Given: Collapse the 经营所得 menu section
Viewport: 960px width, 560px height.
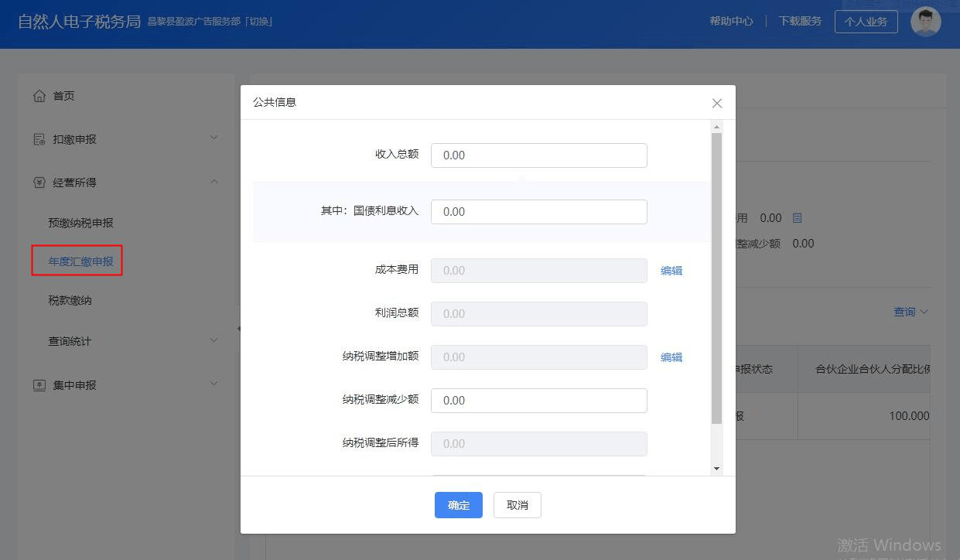Looking at the screenshot, I should pyautogui.click(x=214, y=181).
